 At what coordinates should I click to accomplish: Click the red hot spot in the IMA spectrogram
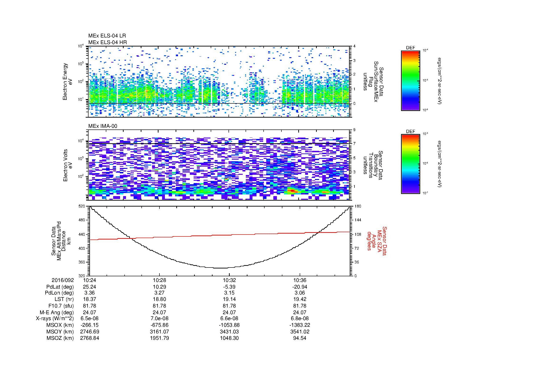(x=292, y=191)
